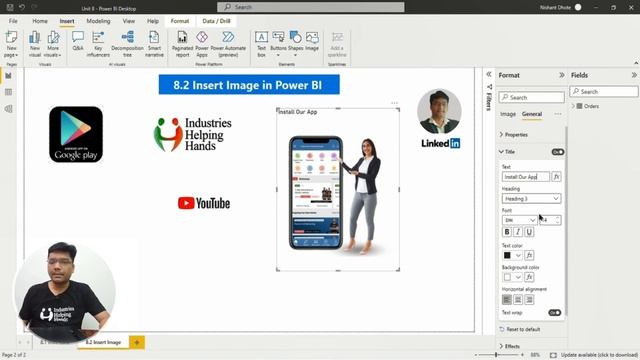
Task: Add a new page with plus button
Action: tap(137, 342)
